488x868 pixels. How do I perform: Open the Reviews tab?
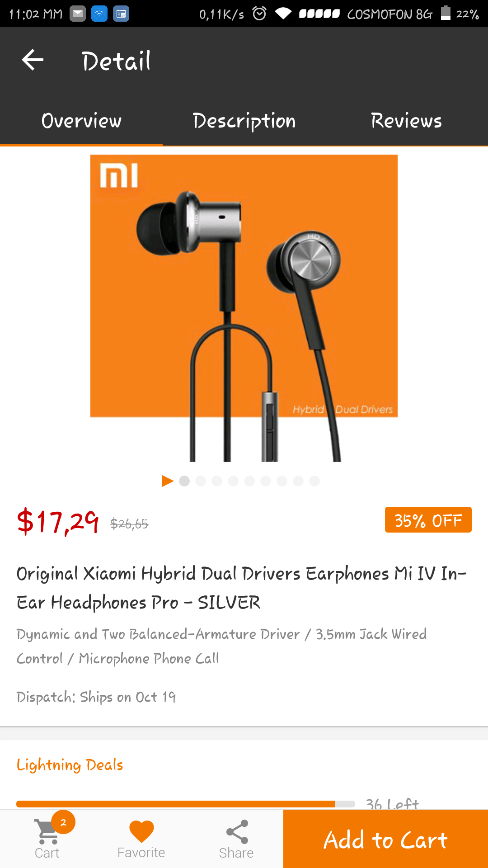(x=407, y=121)
